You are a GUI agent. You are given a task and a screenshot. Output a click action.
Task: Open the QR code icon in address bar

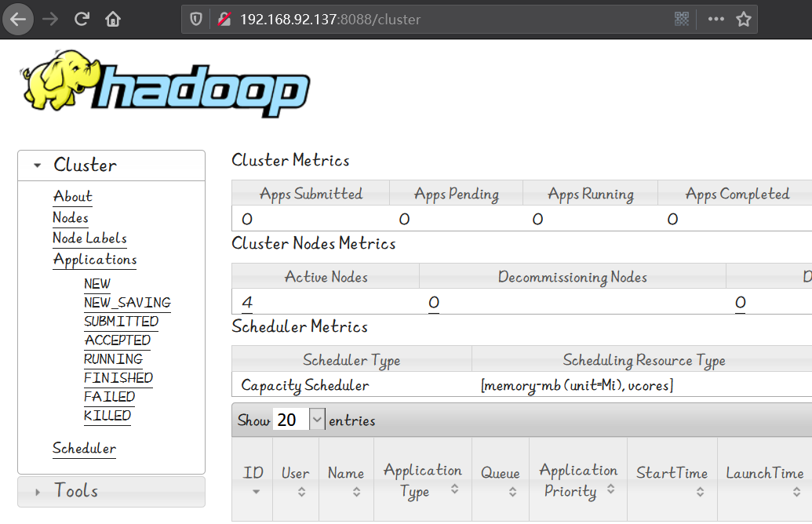coord(682,19)
